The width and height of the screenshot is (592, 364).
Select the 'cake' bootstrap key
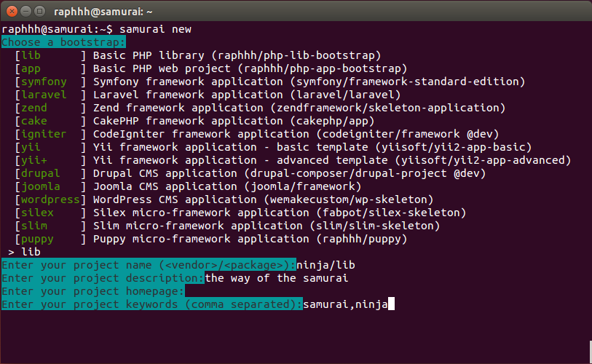pyautogui.click(x=34, y=121)
